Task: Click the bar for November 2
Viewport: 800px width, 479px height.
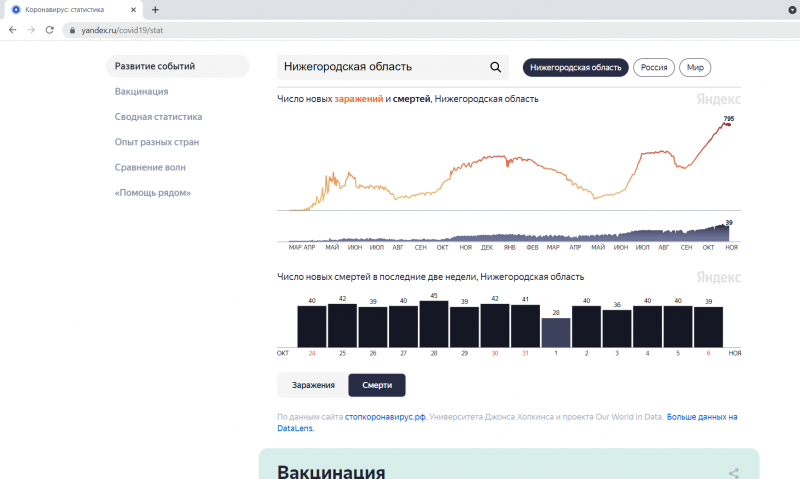Action: click(x=586, y=326)
